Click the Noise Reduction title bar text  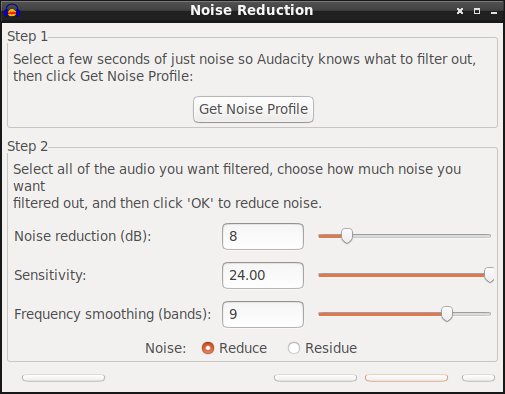pos(252,10)
